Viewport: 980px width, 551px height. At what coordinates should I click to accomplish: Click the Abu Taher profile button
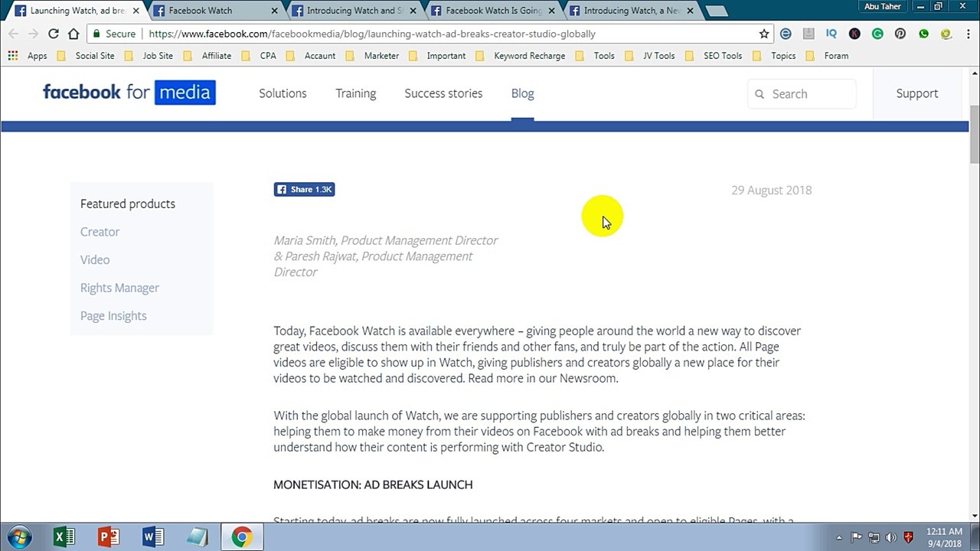883,7
